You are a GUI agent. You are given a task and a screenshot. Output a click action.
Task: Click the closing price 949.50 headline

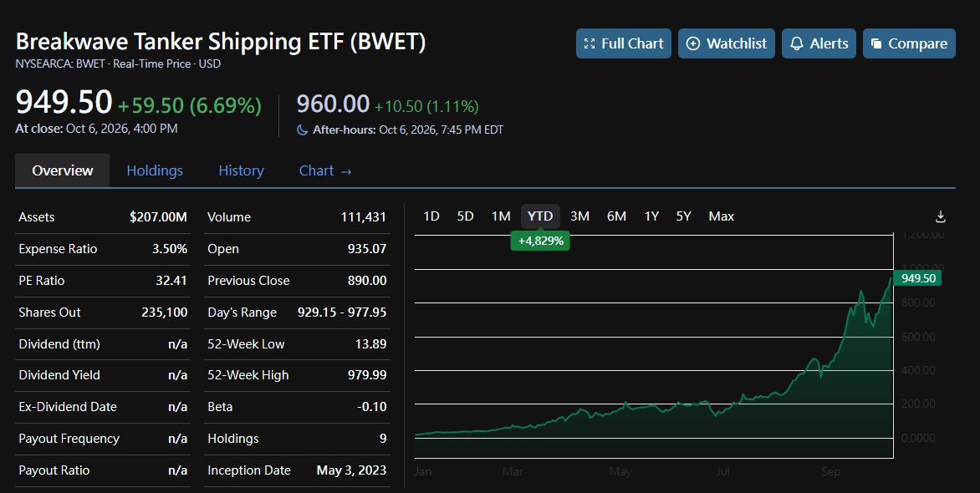pyautogui.click(x=64, y=102)
